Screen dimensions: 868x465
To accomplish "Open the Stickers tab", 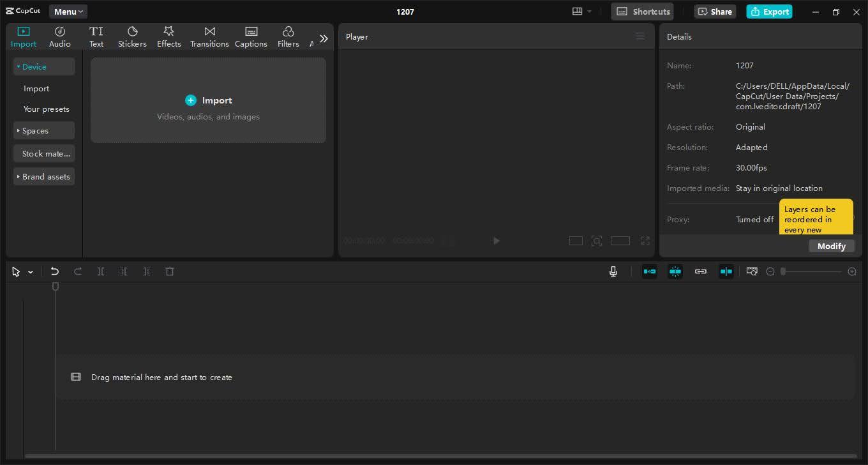I will tap(132, 37).
